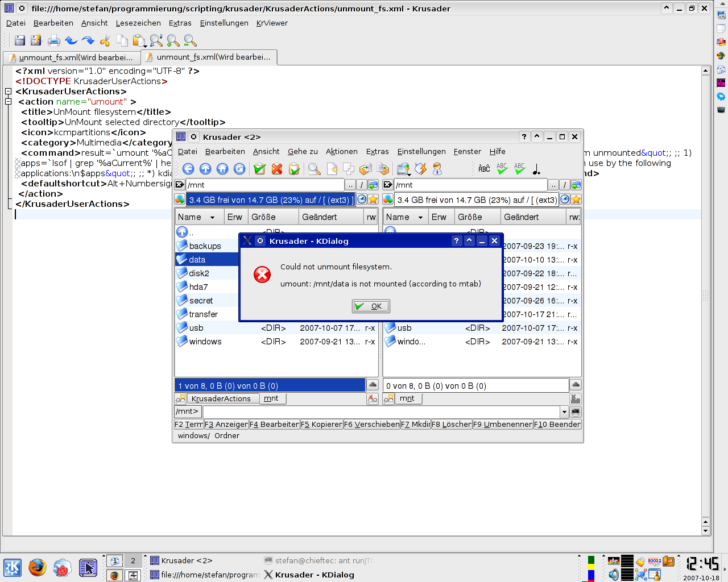
Task: Reload the panel with Krusader's Refresh icon
Action: point(239,169)
